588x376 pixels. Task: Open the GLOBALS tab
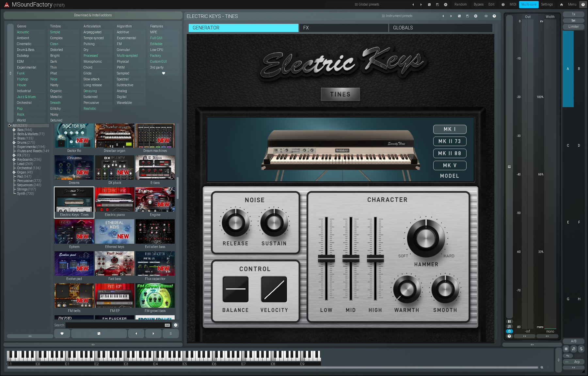tap(440, 28)
